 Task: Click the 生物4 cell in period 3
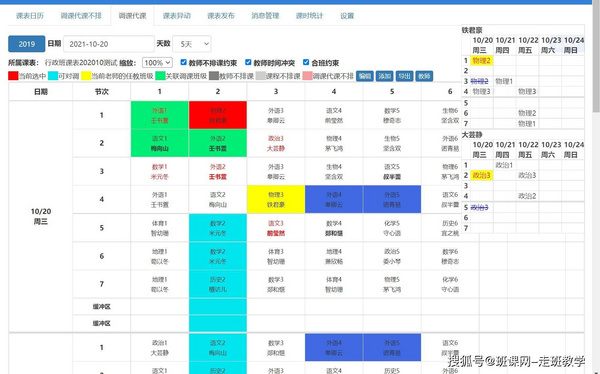(x=334, y=171)
